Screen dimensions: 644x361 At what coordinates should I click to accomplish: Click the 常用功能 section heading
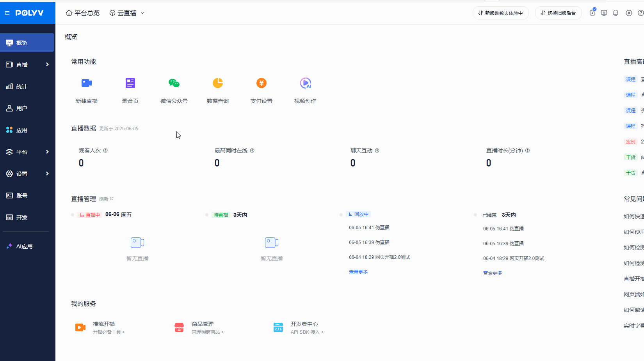click(84, 62)
